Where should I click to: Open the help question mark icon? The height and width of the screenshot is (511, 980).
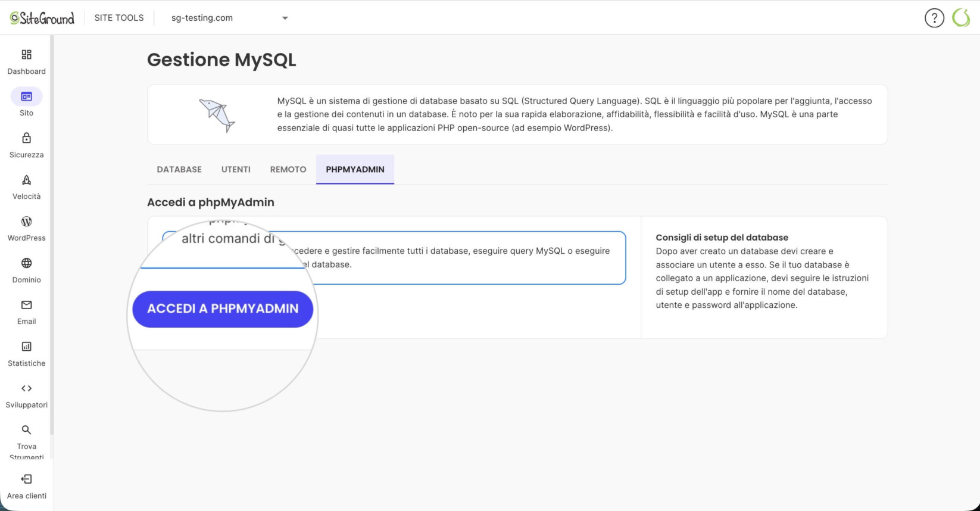click(934, 18)
